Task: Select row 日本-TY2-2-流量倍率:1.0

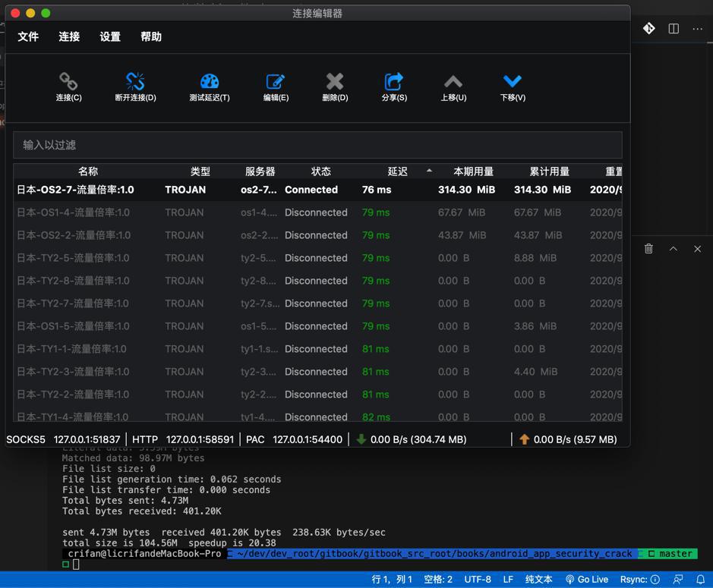Action: (317, 394)
